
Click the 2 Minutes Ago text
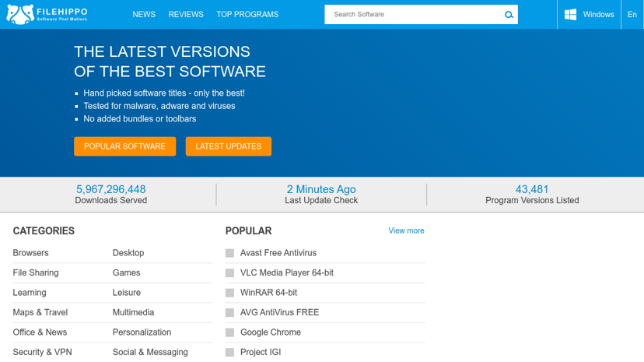coord(321,189)
